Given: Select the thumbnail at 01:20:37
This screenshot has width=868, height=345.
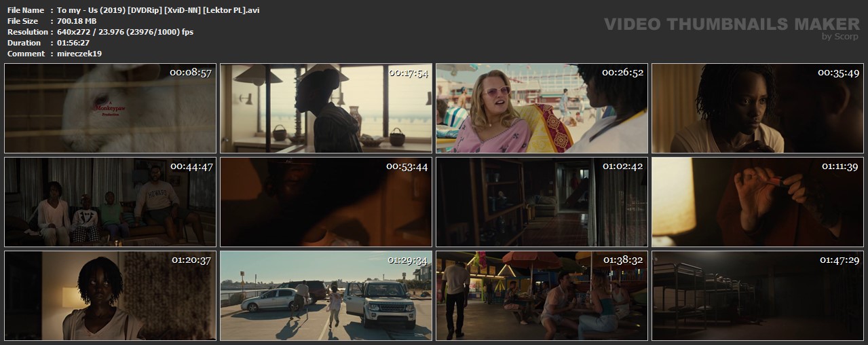Looking at the screenshot, I should pyautogui.click(x=110, y=295).
